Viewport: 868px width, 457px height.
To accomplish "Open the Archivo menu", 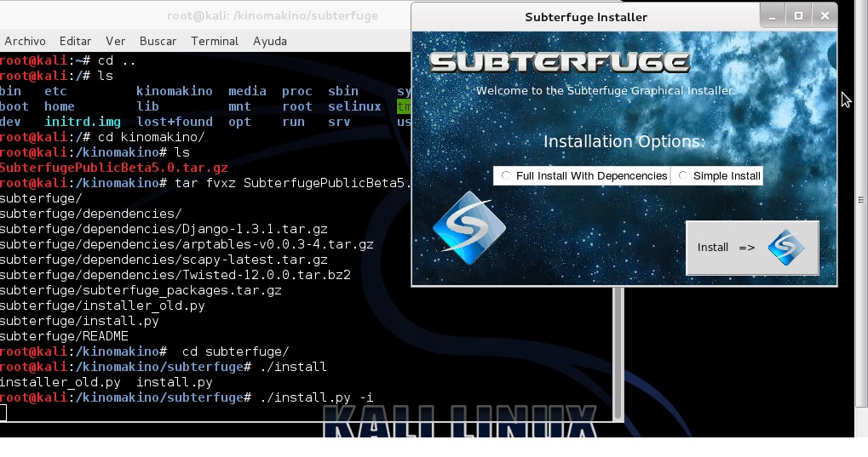I will coord(25,41).
